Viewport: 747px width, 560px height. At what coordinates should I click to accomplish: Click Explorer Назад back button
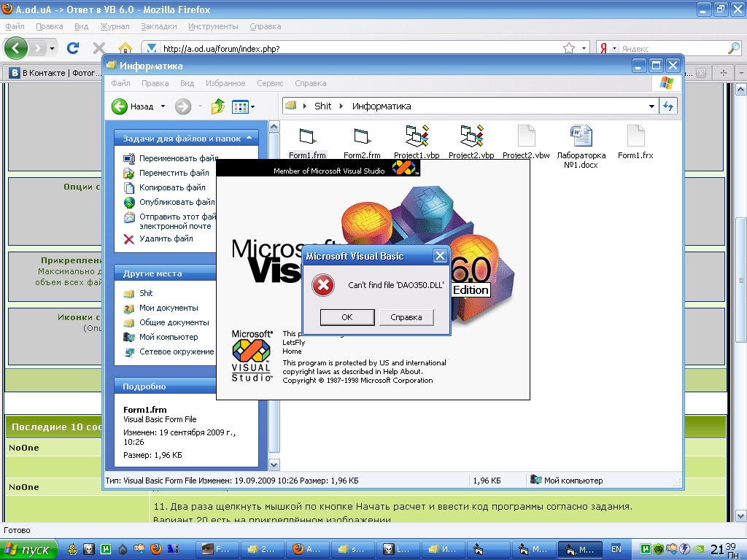(x=133, y=106)
